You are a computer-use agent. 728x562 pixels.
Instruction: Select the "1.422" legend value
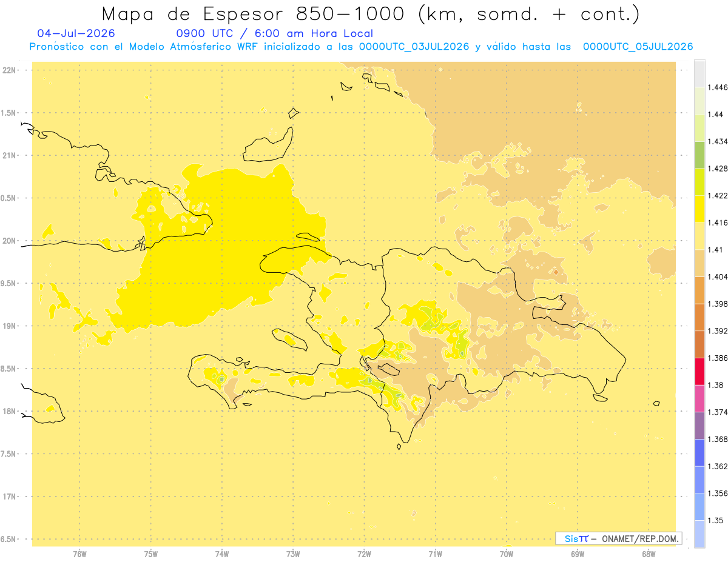tap(718, 196)
